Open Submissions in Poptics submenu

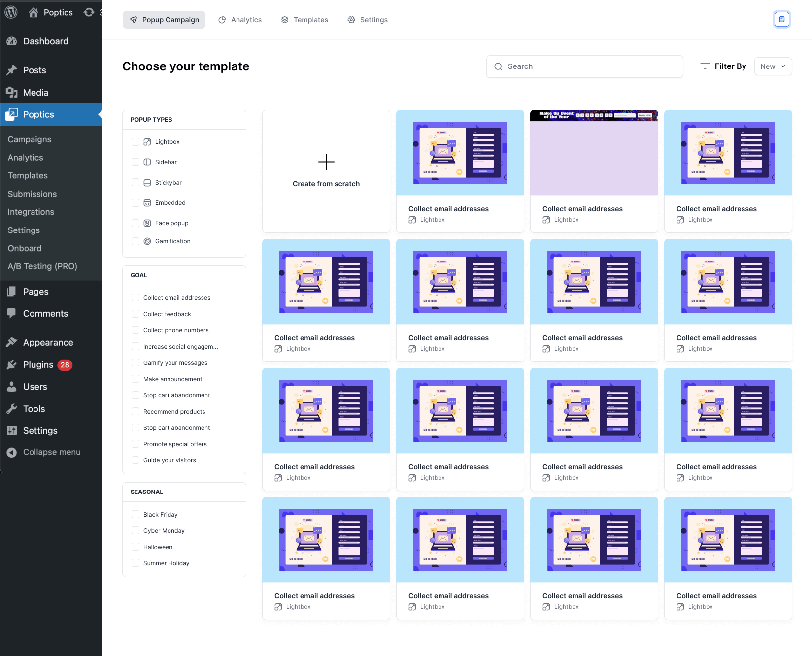coord(32,194)
